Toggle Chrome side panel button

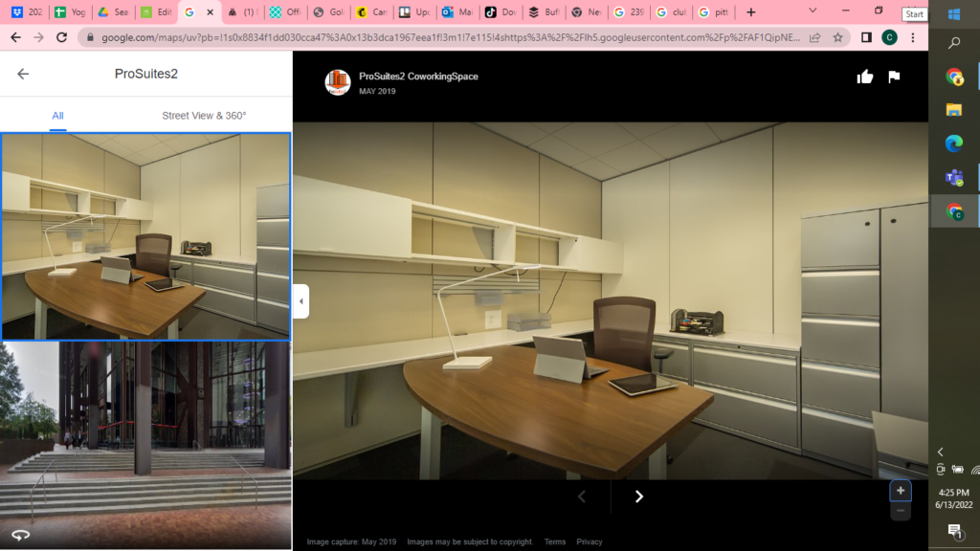pos(866,37)
